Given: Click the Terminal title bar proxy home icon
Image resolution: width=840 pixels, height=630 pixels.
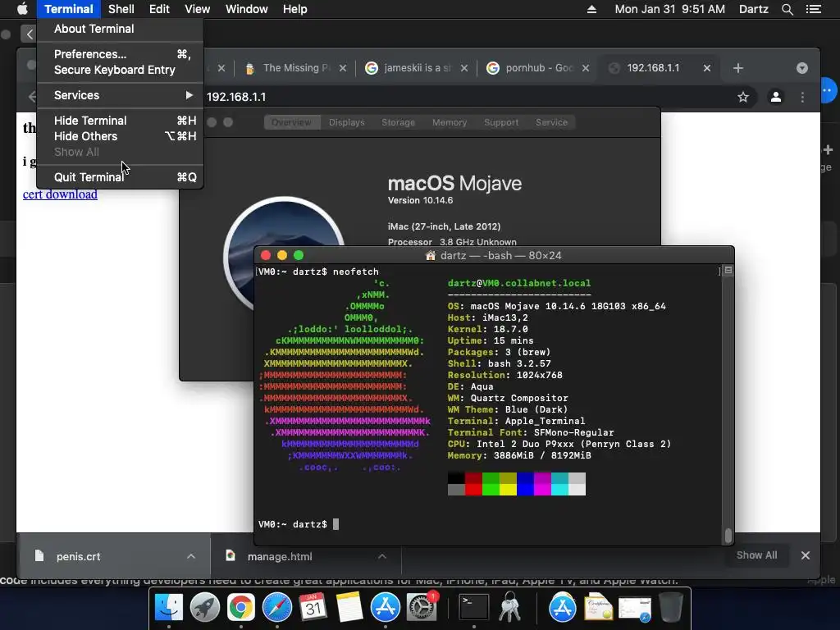Looking at the screenshot, I should coord(430,256).
